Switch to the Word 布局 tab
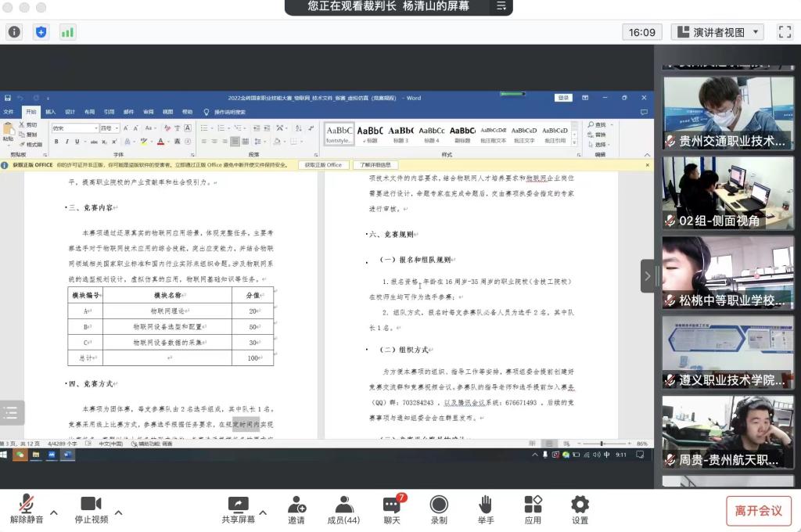 (89, 112)
